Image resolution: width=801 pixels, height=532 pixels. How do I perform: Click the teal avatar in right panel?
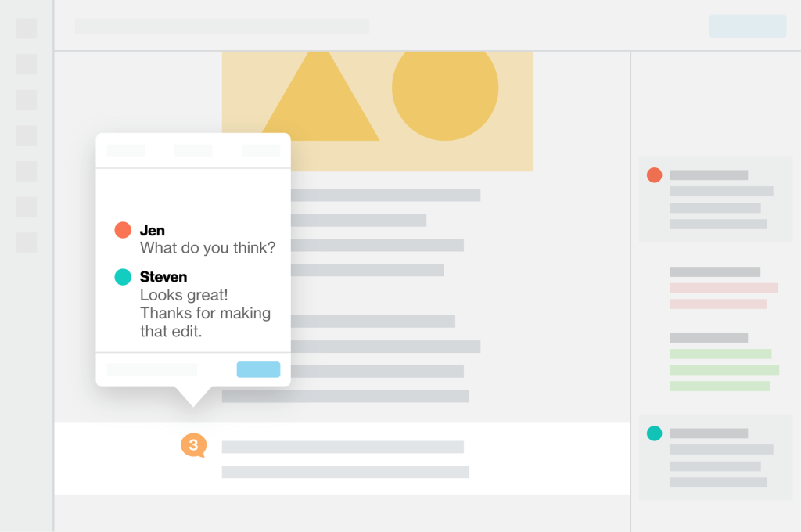tap(655, 433)
